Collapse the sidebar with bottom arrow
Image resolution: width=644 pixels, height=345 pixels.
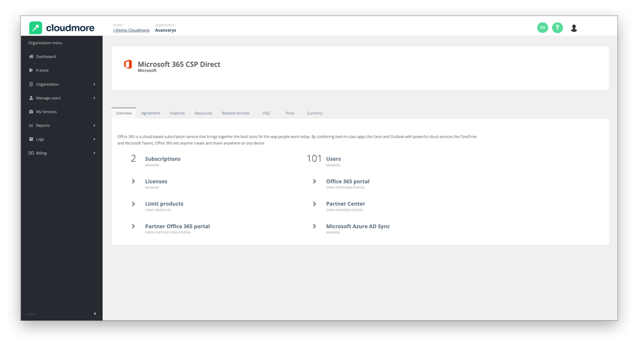click(x=95, y=314)
